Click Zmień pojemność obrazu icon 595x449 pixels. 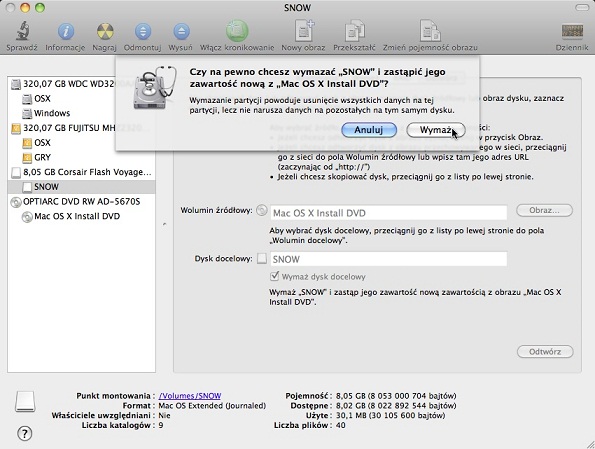[x=430, y=30]
